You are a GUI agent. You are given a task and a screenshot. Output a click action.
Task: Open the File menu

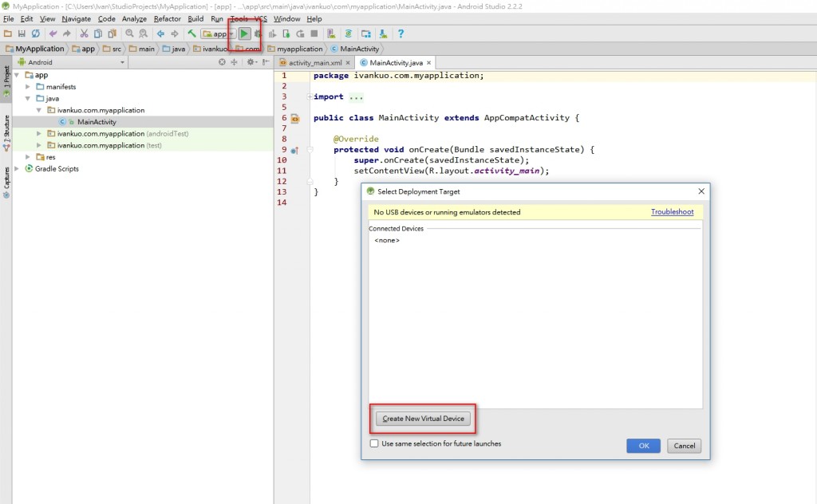(x=8, y=19)
